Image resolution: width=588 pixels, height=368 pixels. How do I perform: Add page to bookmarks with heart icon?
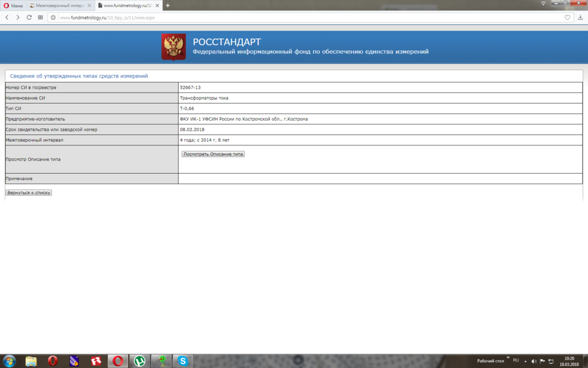point(567,18)
